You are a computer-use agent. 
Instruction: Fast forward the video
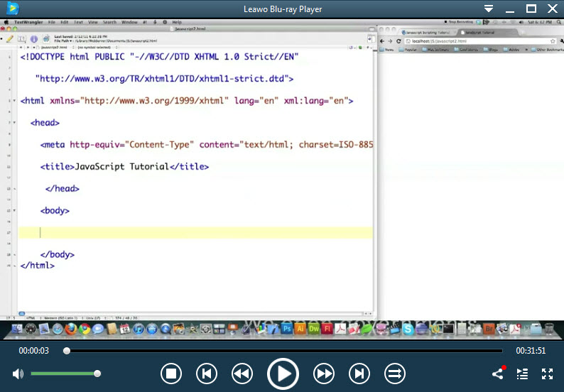(324, 374)
